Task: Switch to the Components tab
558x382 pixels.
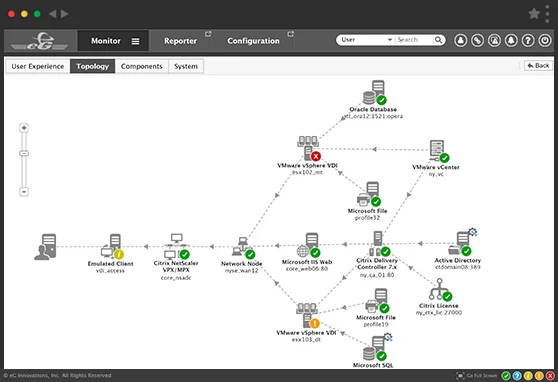Action: click(x=142, y=66)
